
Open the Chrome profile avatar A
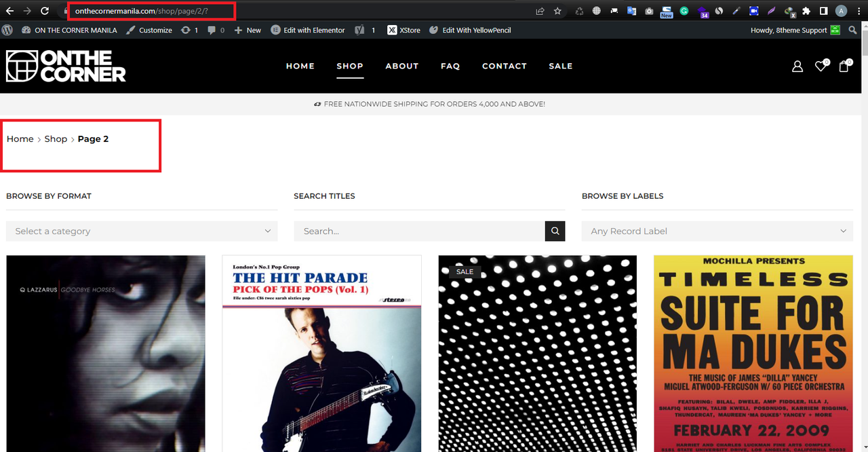click(842, 11)
